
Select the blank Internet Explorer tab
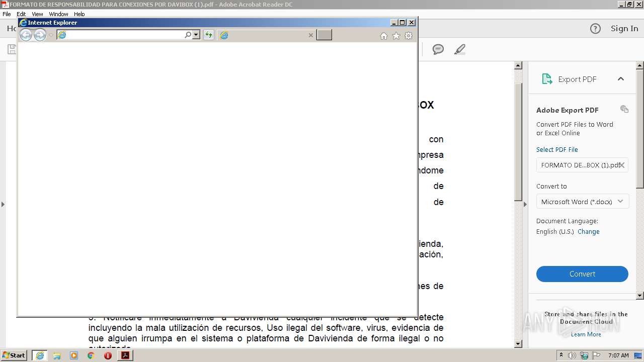(267, 35)
